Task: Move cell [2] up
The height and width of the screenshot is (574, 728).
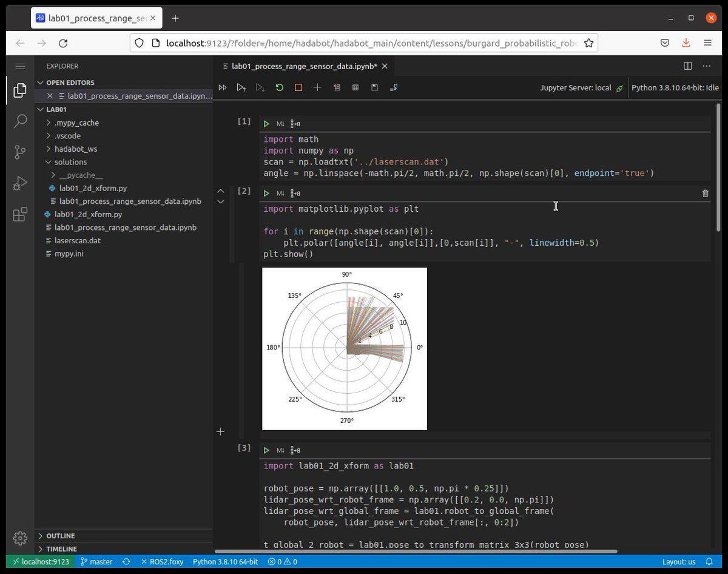Action: pyautogui.click(x=220, y=190)
